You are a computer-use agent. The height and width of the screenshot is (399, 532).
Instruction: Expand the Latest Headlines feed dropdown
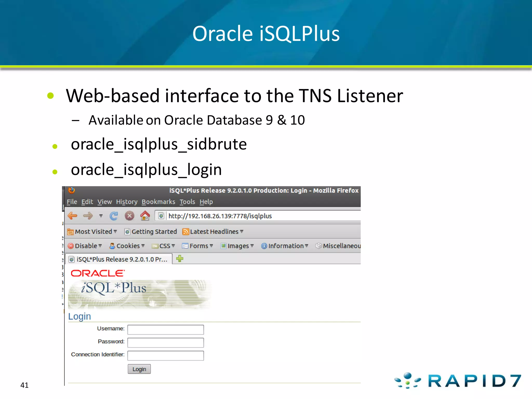click(213, 231)
